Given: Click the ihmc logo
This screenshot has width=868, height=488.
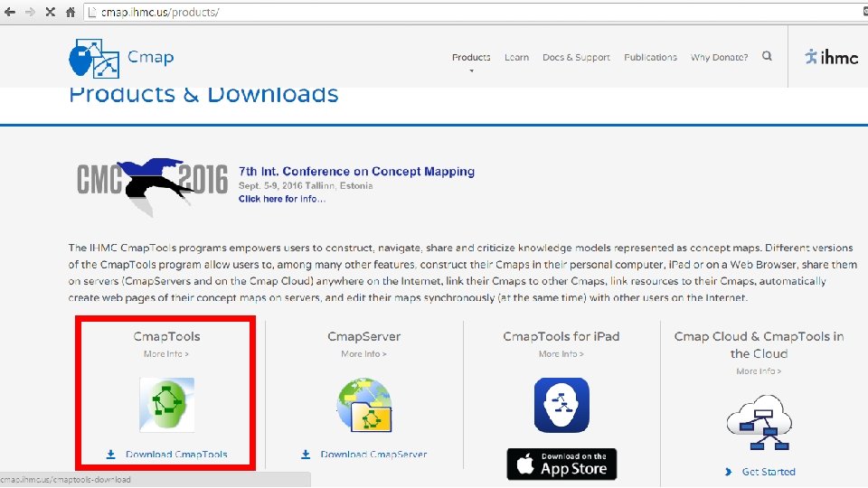Looking at the screenshot, I should tap(832, 57).
